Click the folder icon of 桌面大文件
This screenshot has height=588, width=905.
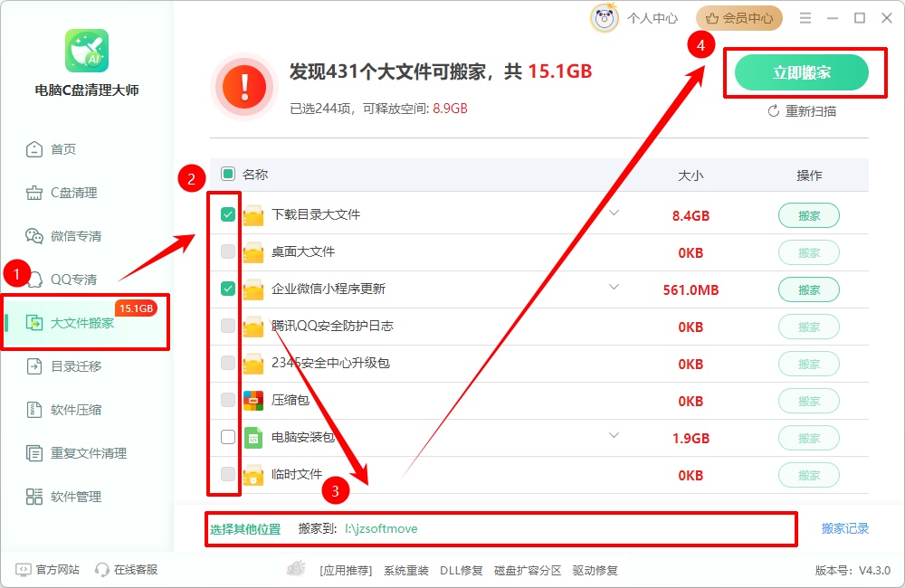coord(252,252)
